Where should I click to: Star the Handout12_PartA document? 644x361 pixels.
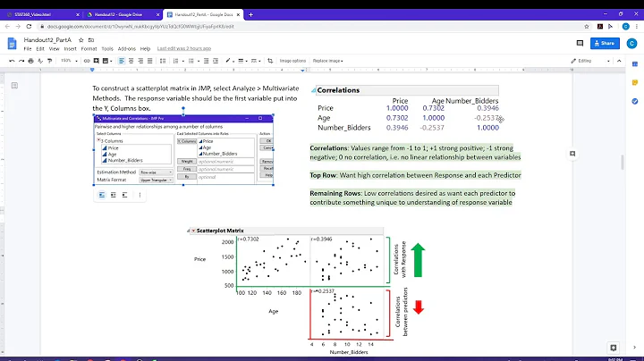coord(80,40)
